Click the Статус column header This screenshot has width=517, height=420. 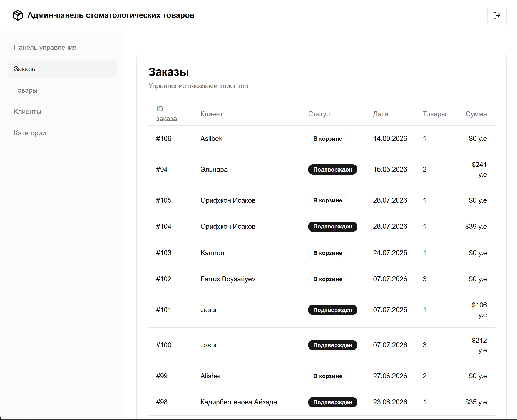pyautogui.click(x=319, y=114)
